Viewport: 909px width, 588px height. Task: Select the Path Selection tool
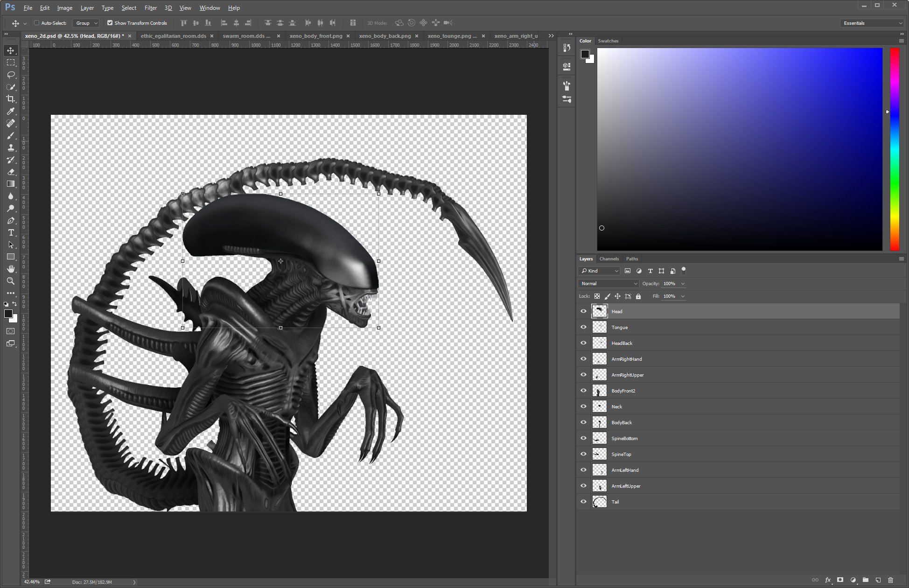(x=11, y=245)
